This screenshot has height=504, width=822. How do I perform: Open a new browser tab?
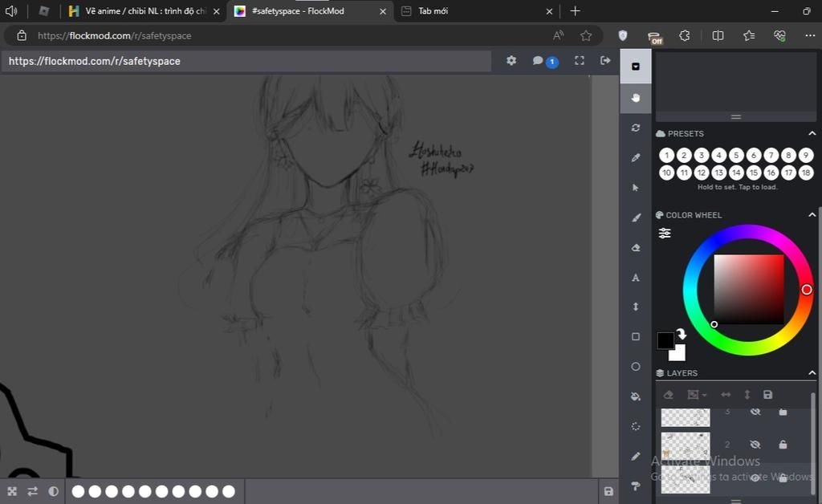[x=575, y=11]
